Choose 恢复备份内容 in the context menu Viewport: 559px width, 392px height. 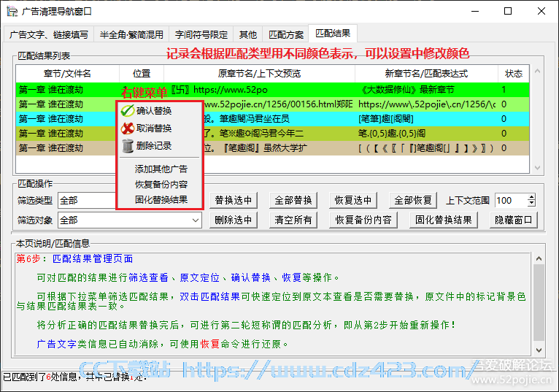161,185
